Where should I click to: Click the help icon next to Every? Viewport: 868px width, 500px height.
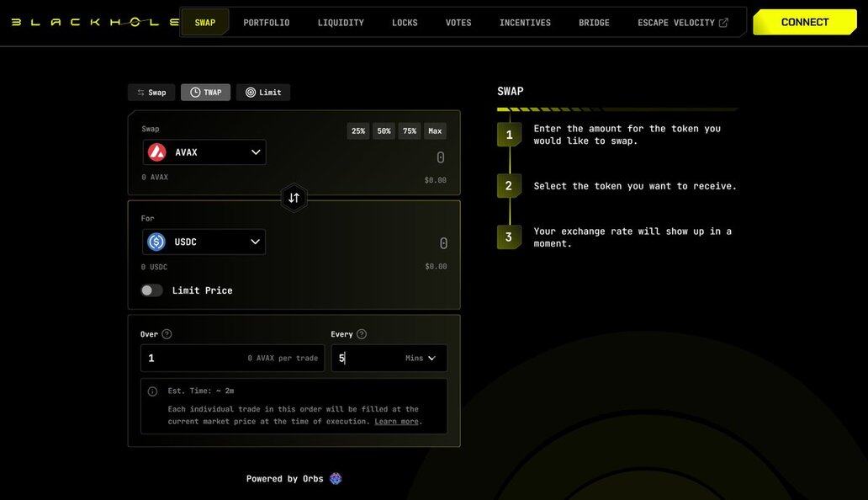point(362,334)
